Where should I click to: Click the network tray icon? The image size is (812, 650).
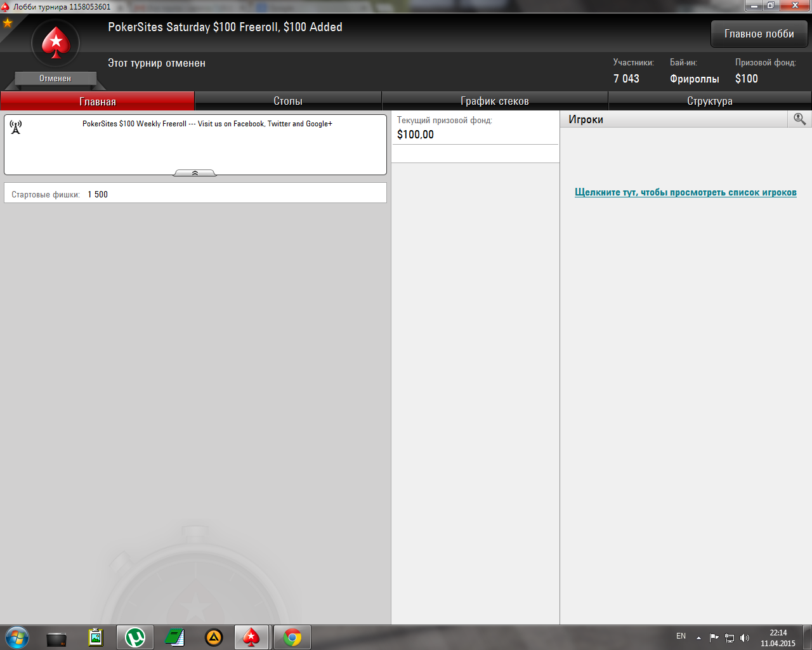point(730,638)
